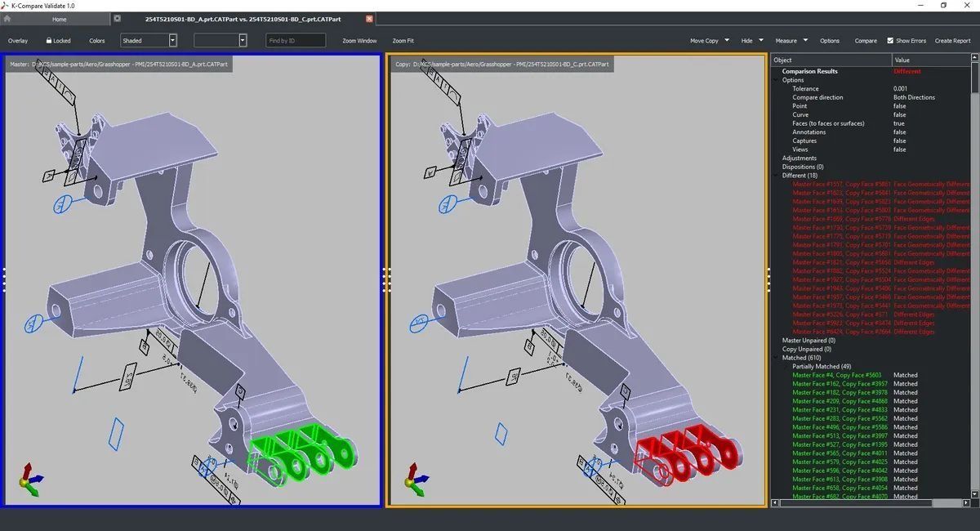This screenshot has height=531, width=980.
Task: Select Master Face #209 matched row
Action: point(871,401)
